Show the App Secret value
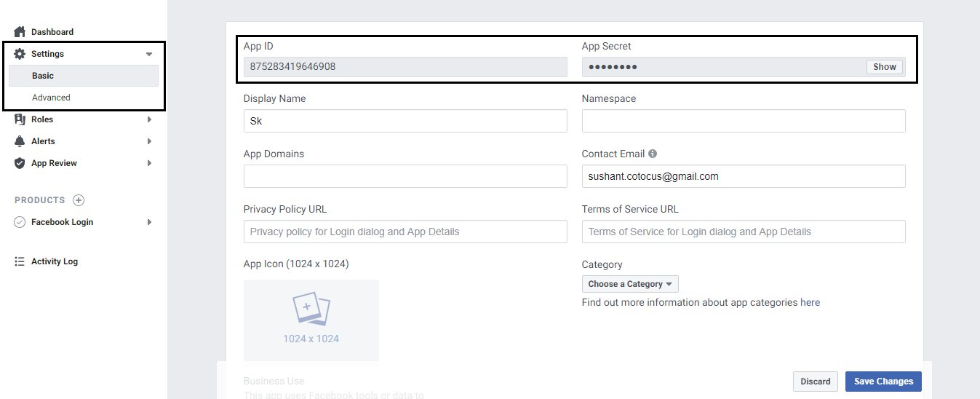 (x=884, y=67)
